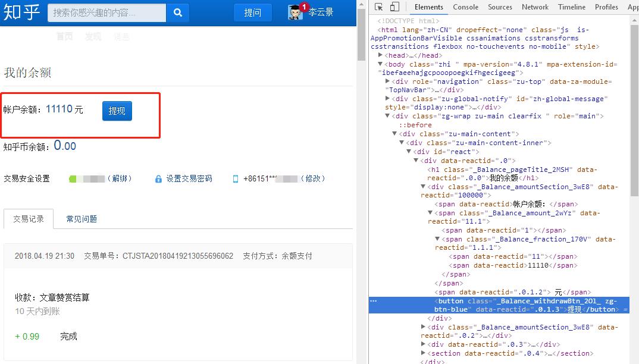
Task: Expand the section node with reactid .0.4
Action: tap(423, 353)
